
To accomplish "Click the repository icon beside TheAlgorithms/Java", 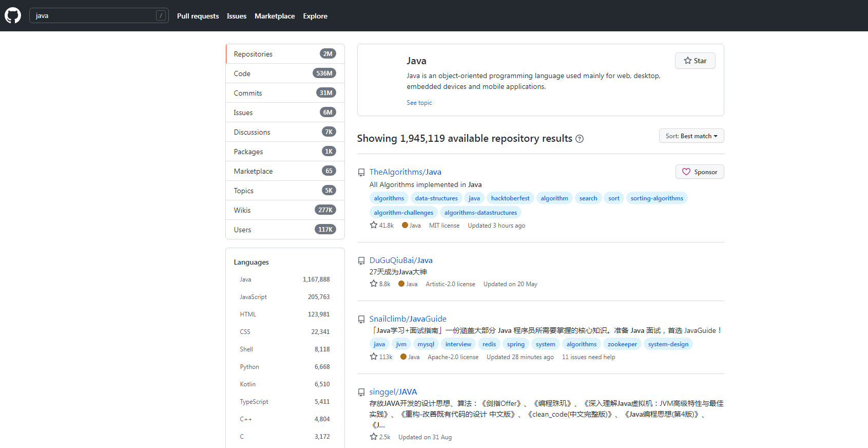I will (361, 173).
